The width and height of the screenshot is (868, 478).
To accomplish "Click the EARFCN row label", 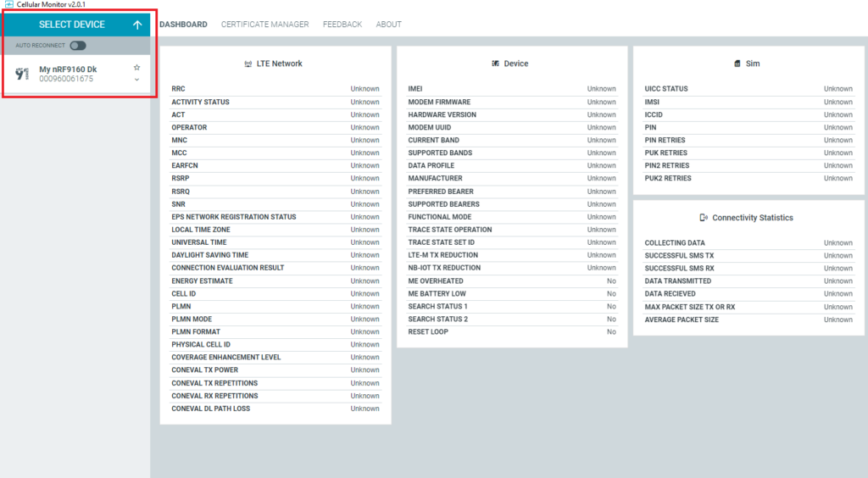I will coord(184,165).
